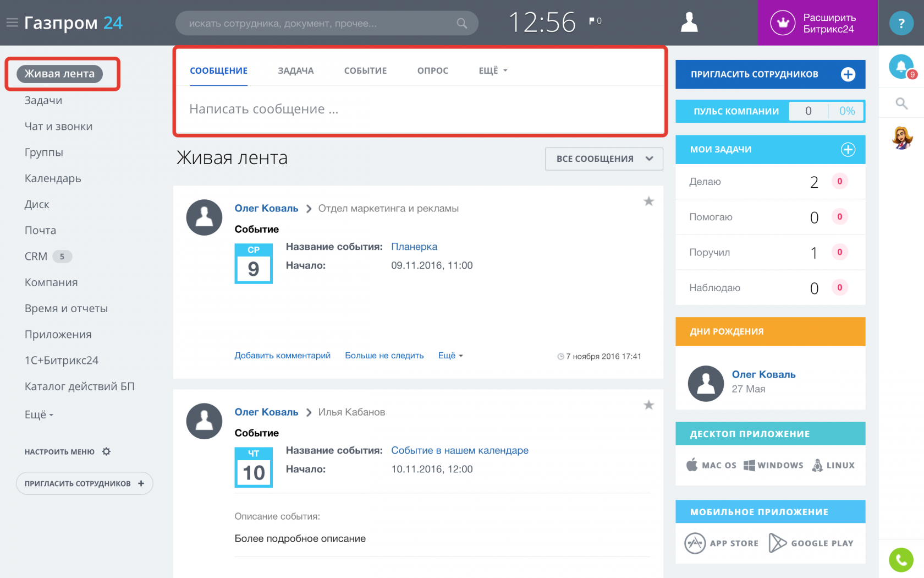Click the red 0 badge in the Поручил row
The width and height of the screenshot is (924, 578).
[x=839, y=252]
